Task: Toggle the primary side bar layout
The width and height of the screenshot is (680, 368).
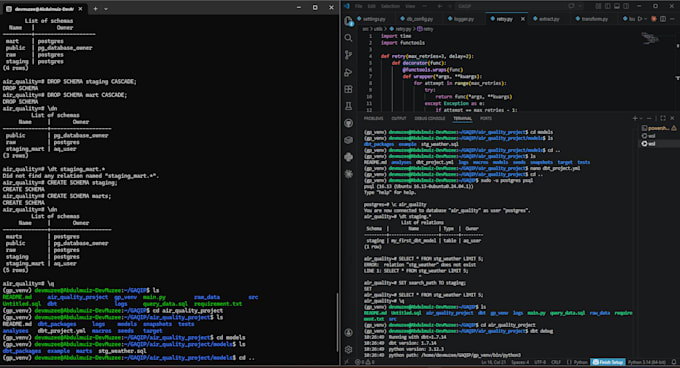Action: click(608, 6)
